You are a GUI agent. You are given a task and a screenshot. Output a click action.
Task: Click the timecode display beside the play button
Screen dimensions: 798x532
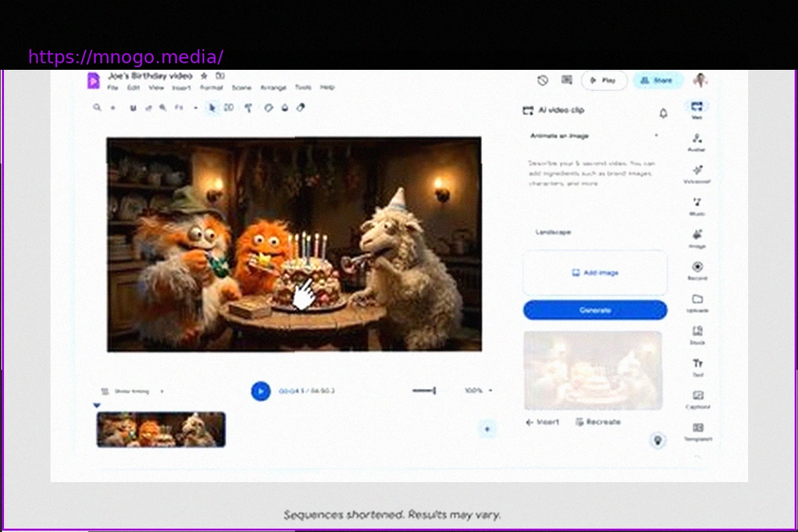click(x=307, y=391)
